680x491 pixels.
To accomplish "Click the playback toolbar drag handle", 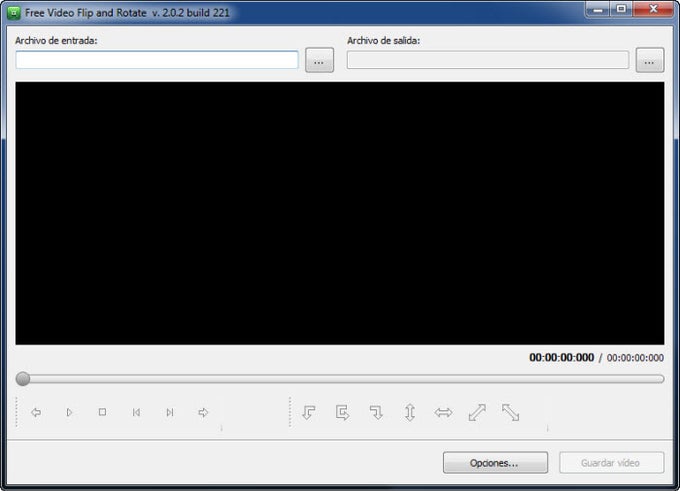I will click(x=16, y=412).
